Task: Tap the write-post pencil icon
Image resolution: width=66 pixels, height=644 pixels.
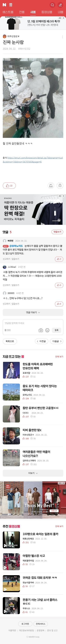Action: (x=60, y=5)
